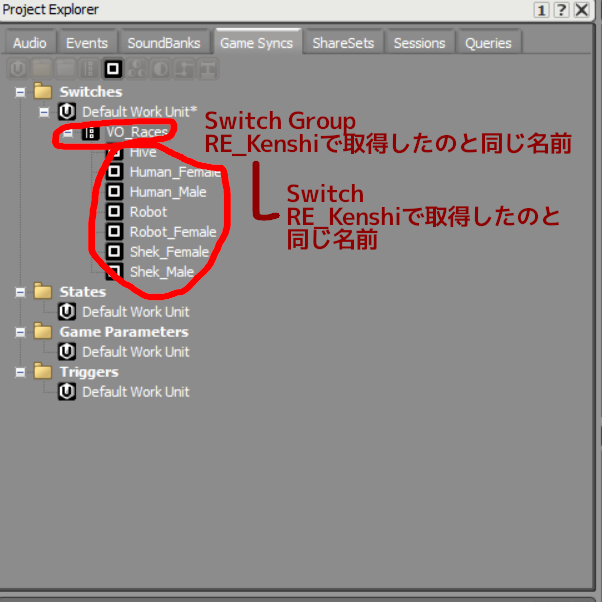Click the New State Group toolbar icon

tap(137, 69)
